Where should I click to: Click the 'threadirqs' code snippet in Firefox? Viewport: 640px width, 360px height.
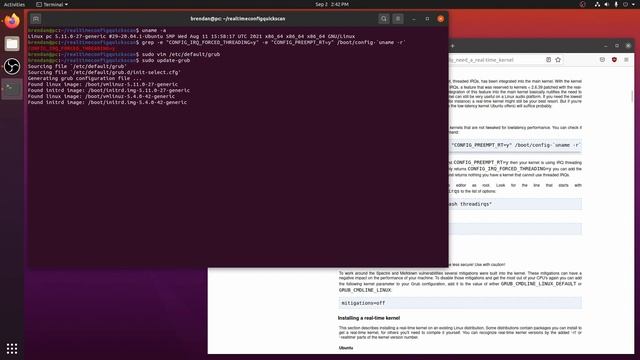515,204
